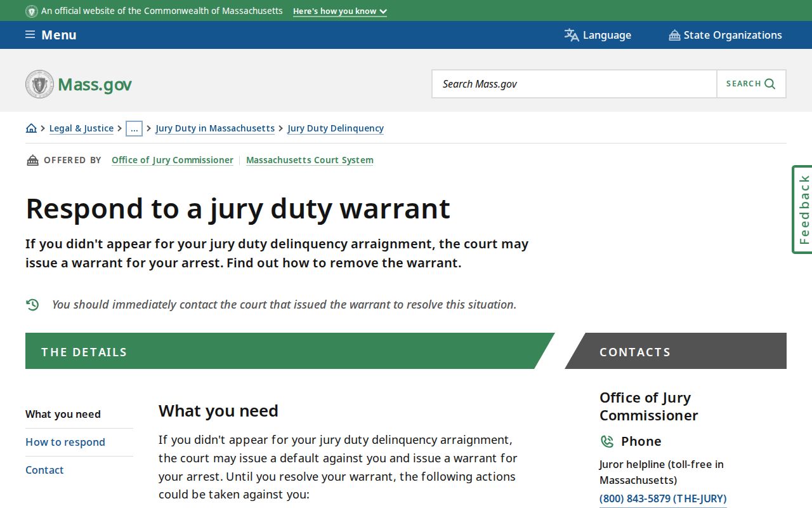Expand 'Here's how you know' dropdown
Viewport: 812px width, 508px height.
pyautogui.click(x=340, y=11)
